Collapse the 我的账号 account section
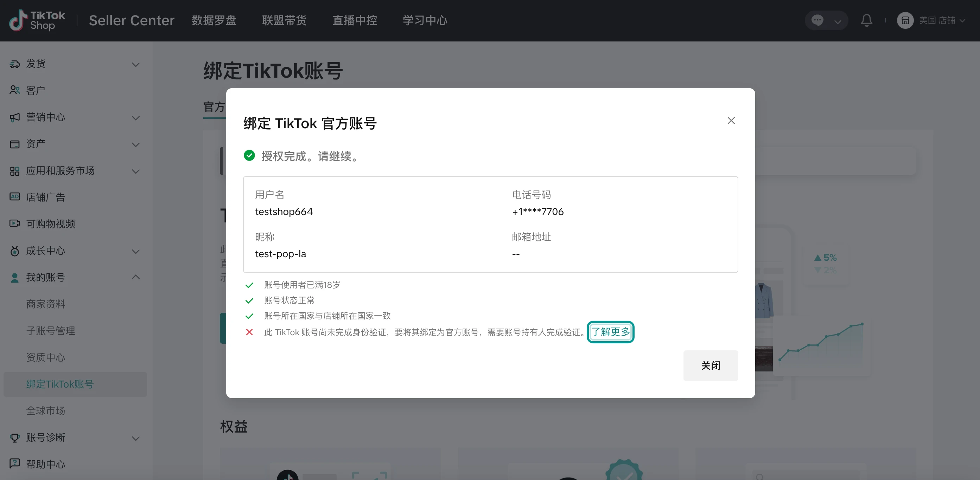Screen dimensions: 980x480 [136, 277]
